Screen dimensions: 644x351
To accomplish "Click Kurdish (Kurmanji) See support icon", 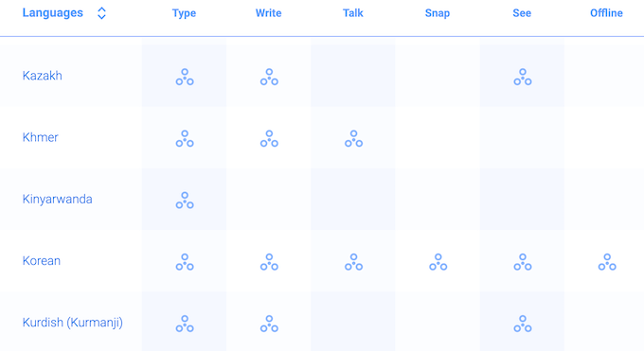I will click(523, 324).
